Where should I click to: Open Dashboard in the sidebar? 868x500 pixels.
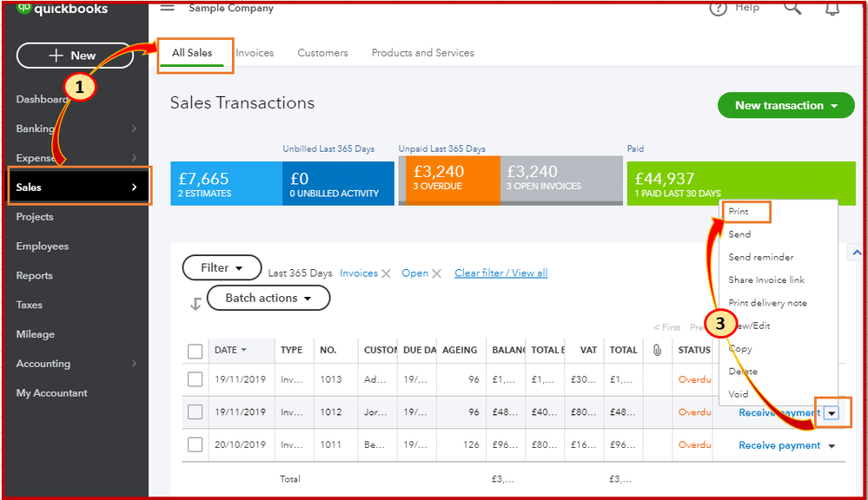[42, 100]
